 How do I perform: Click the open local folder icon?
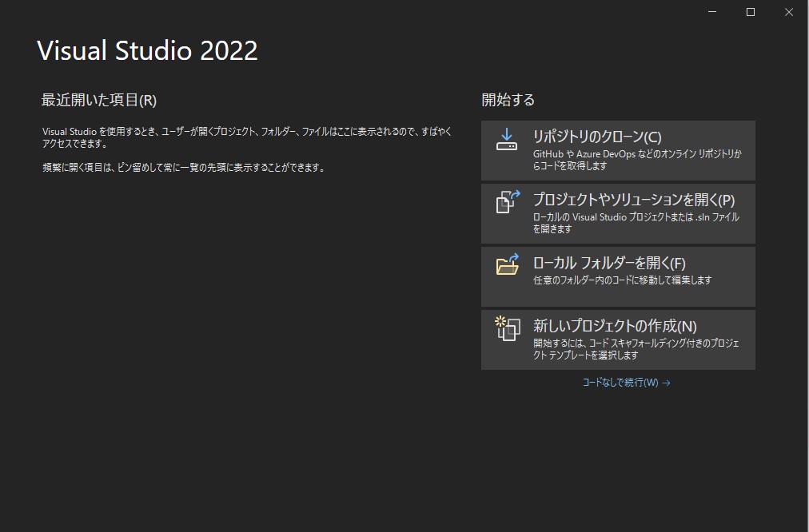click(x=507, y=264)
